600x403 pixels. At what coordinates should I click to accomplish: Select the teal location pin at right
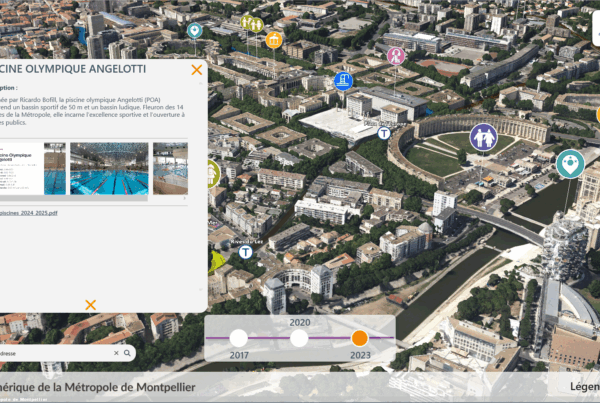[570, 162]
